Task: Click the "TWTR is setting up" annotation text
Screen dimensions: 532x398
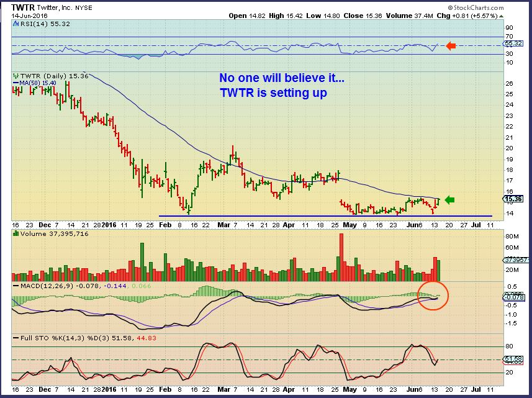Action: (x=274, y=93)
